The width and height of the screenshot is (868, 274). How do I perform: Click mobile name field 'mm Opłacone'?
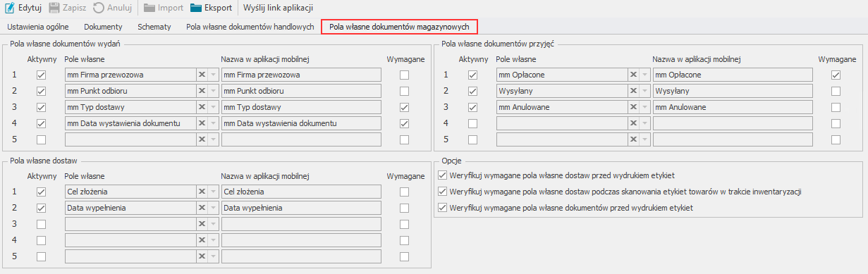(733, 75)
